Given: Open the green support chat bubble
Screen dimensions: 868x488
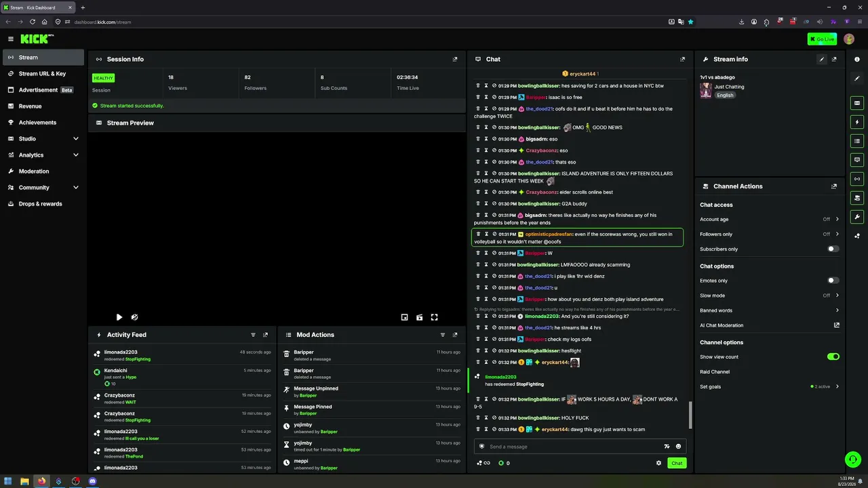Looking at the screenshot, I should [x=852, y=460].
